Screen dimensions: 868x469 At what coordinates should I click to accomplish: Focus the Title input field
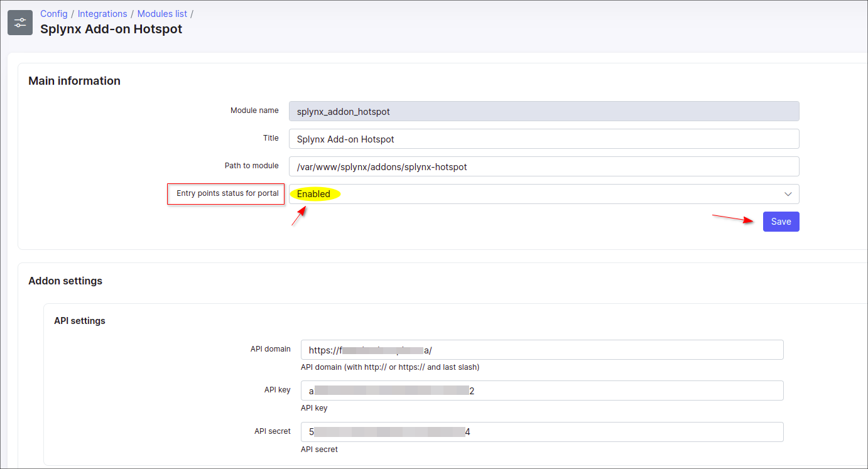[x=543, y=139]
